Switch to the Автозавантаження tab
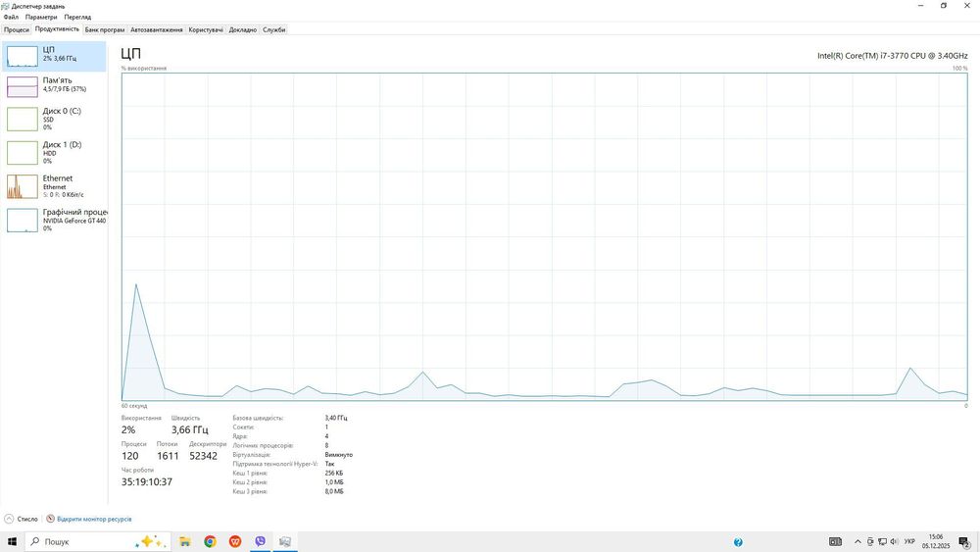Viewport: 980px width, 552px height. 157,29
